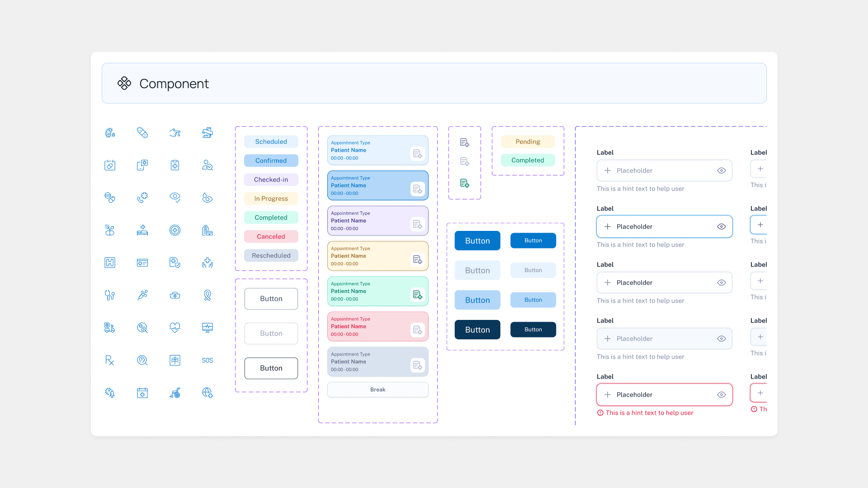Click the bandage icon
This screenshot has height=488, width=868.
click(142, 132)
